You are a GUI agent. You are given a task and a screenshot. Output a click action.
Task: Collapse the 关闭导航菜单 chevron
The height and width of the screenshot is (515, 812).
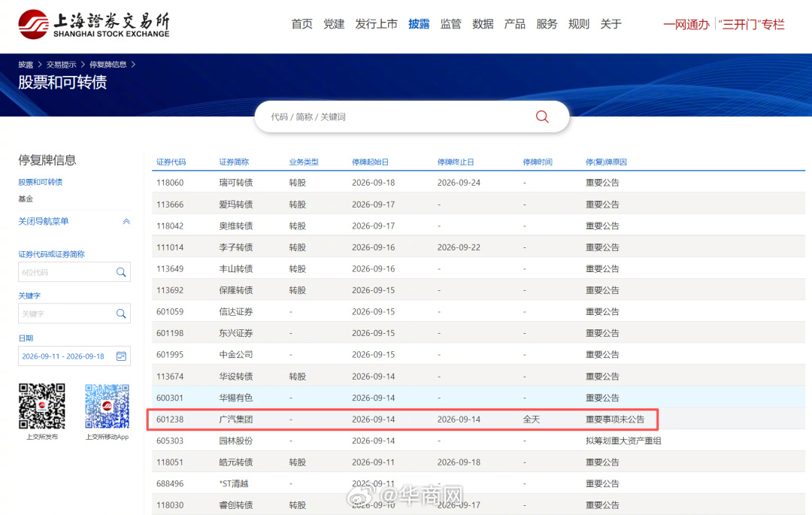coord(126,222)
